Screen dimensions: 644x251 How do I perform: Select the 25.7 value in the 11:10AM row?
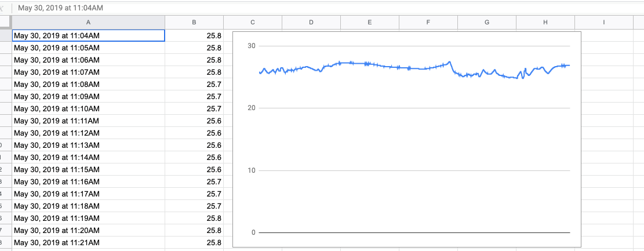coord(194,109)
